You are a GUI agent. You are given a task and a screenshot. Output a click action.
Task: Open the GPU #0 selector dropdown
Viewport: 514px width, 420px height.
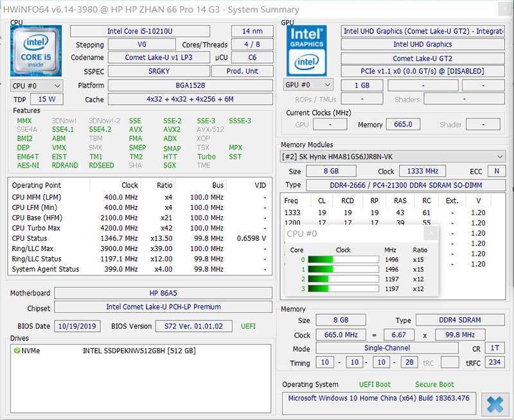click(308, 85)
